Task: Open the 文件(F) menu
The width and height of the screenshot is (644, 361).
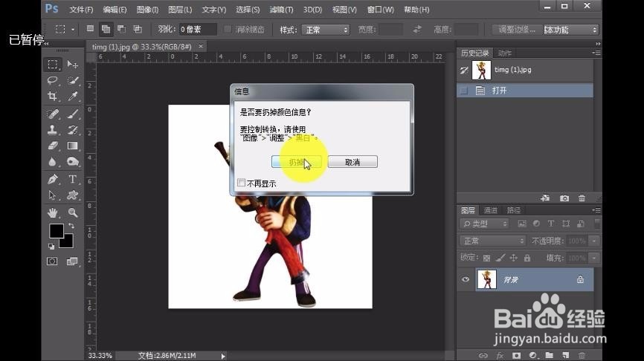Action: click(x=81, y=10)
